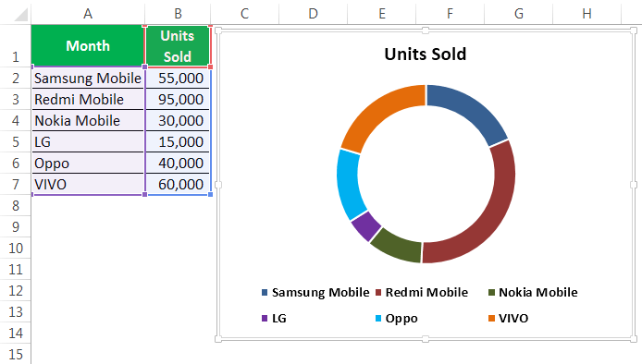Select column A header
Screen dimensions: 642x364
pos(88,14)
